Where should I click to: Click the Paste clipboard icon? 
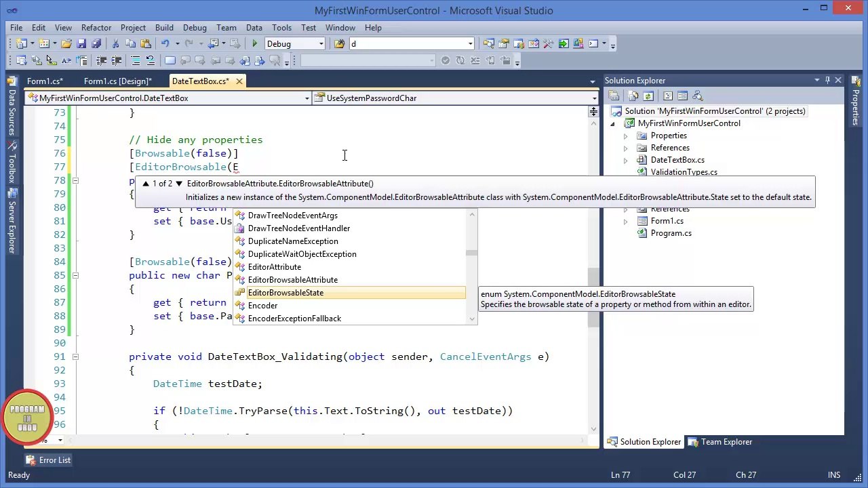point(146,43)
